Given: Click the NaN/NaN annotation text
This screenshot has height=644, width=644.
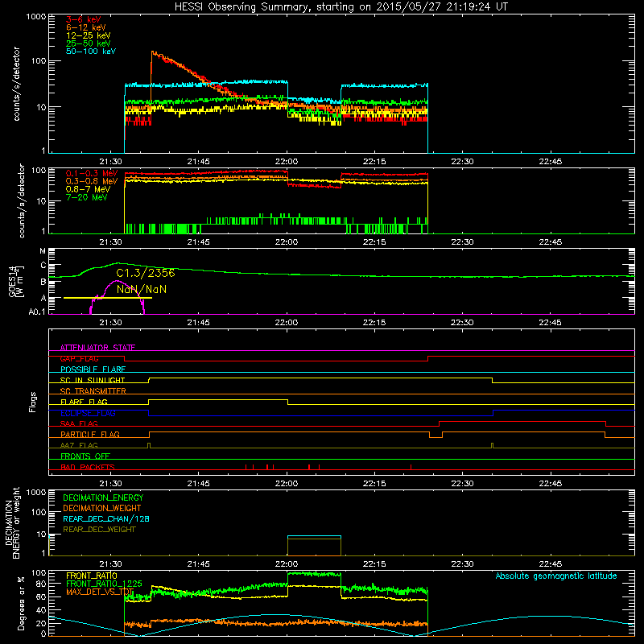Looking at the screenshot, I should point(142,290).
